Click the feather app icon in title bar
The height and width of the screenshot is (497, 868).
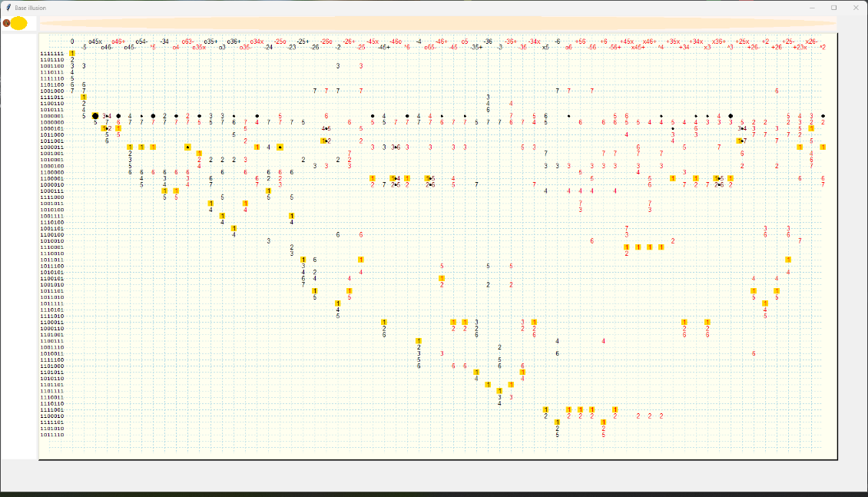click(8, 7)
